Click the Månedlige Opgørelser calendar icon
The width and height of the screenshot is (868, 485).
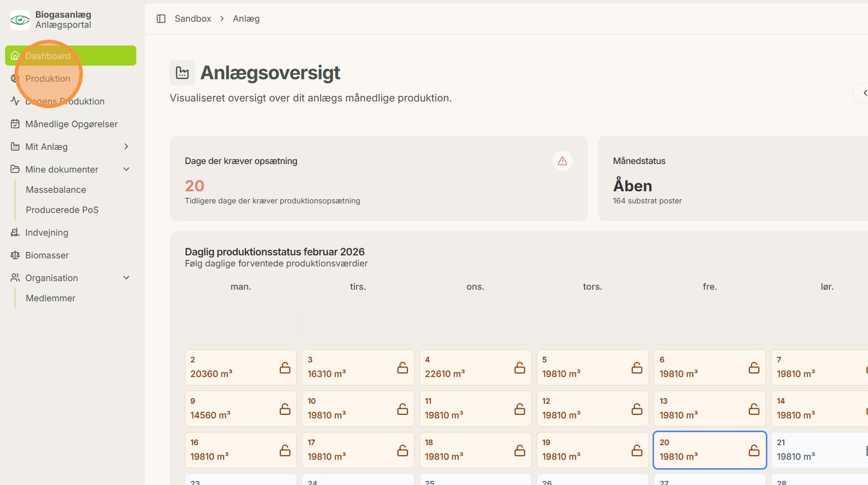coord(15,124)
